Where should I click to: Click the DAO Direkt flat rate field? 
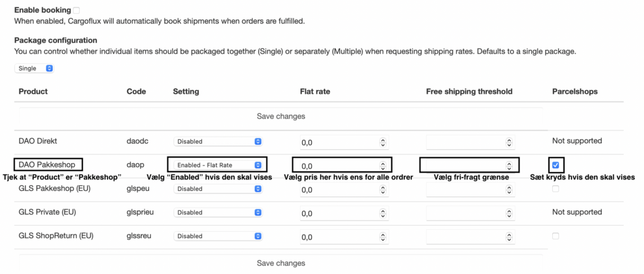point(344,142)
